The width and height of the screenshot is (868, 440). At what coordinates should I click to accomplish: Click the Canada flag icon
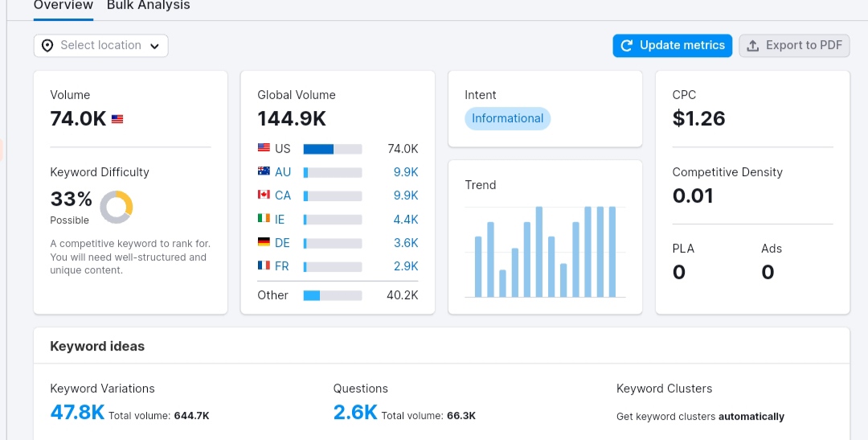[x=264, y=195]
